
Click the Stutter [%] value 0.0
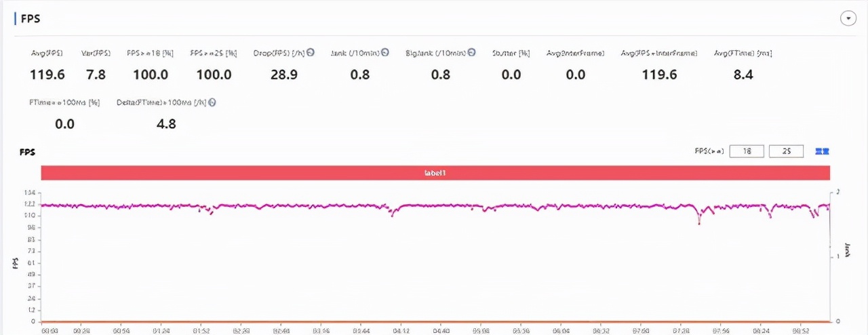511,75
